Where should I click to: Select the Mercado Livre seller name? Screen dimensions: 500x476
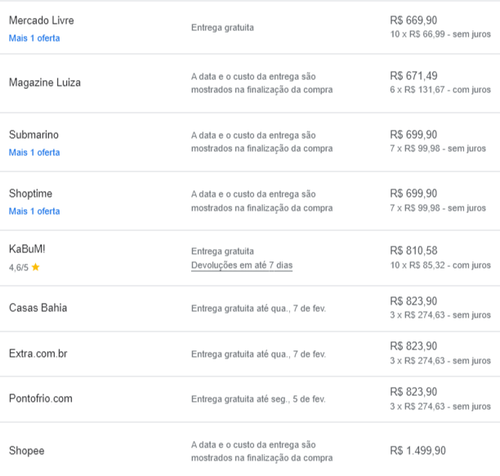(x=41, y=20)
